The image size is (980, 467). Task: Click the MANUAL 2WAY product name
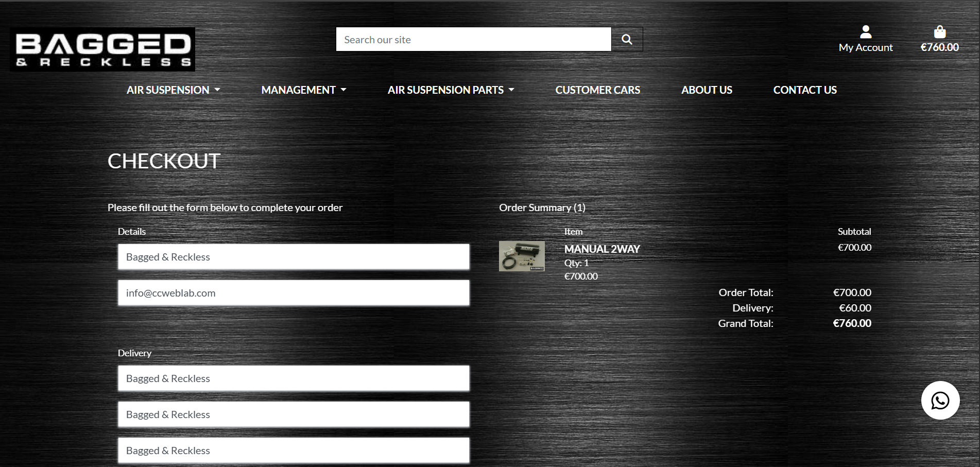pyautogui.click(x=602, y=249)
